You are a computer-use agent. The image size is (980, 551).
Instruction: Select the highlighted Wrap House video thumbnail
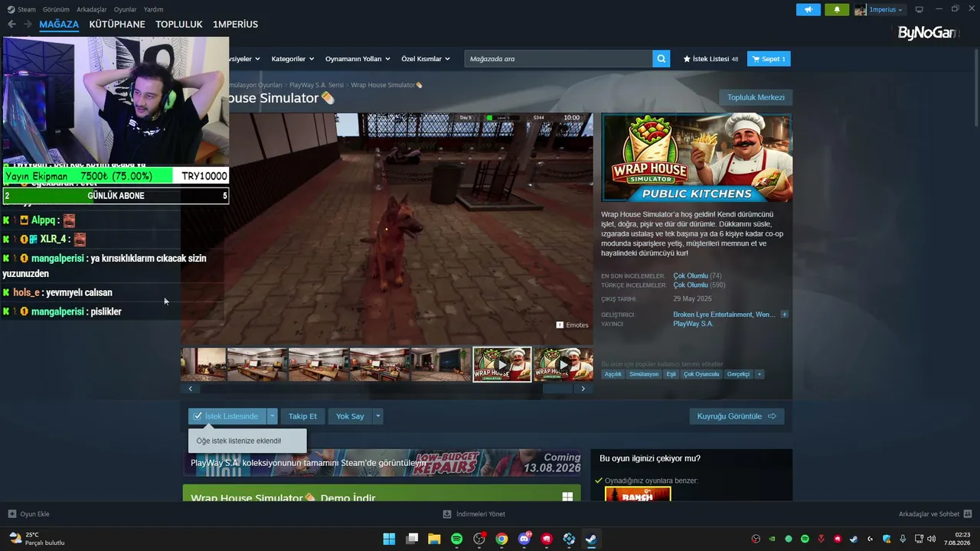(x=502, y=365)
